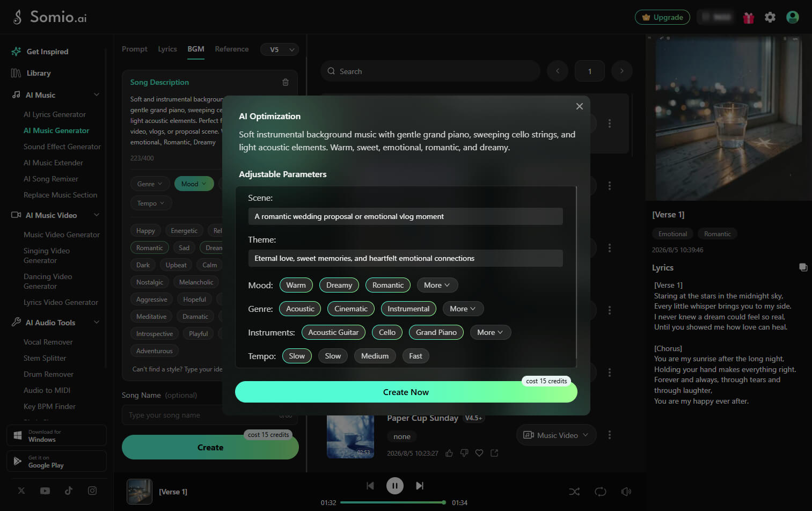Viewport: 812px width, 511px height.
Task: Toggle the Warm mood chip
Action: [296, 285]
